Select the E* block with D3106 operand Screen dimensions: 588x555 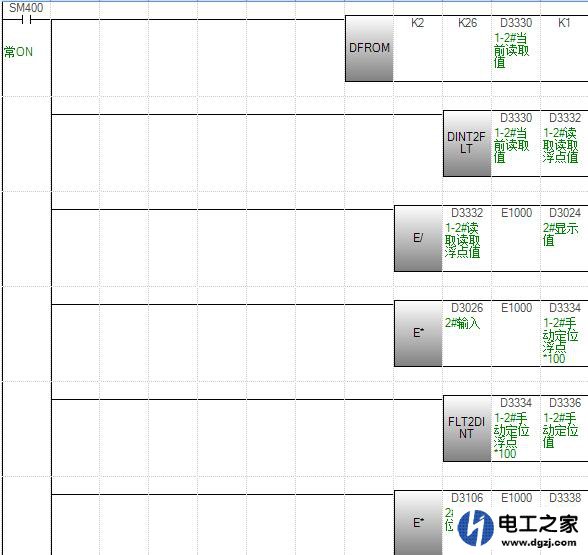pyautogui.click(x=418, y=523)
